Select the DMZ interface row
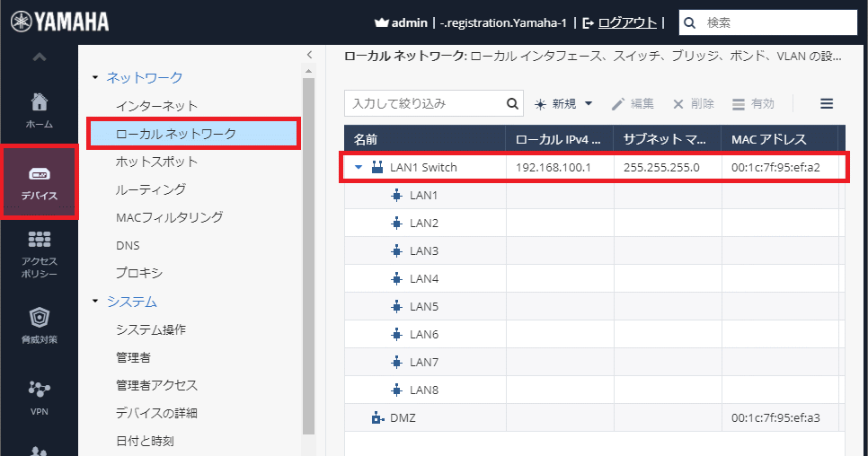This screenshot has width=868, height=456. 402,417
